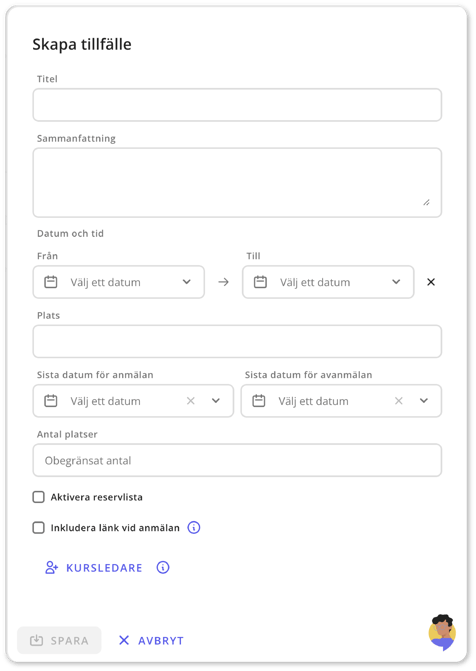Focus the Titel input field
This screenshot has height=671, width=476.
[237, 105]
